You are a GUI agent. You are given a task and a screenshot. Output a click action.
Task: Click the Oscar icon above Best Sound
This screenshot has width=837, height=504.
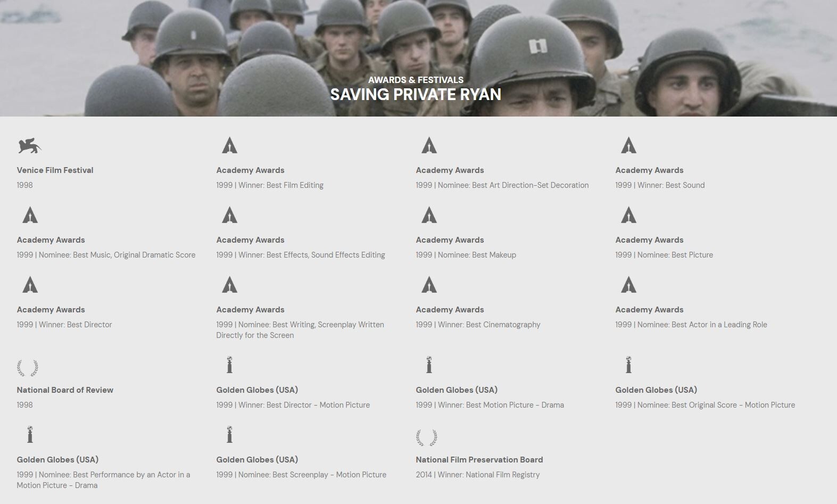(x=628, y=145)
